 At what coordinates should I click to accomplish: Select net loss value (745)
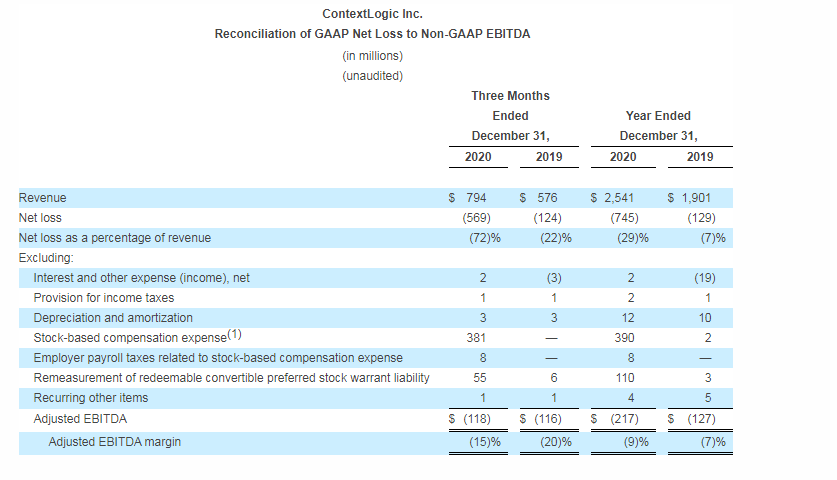[x=625, y=218]
